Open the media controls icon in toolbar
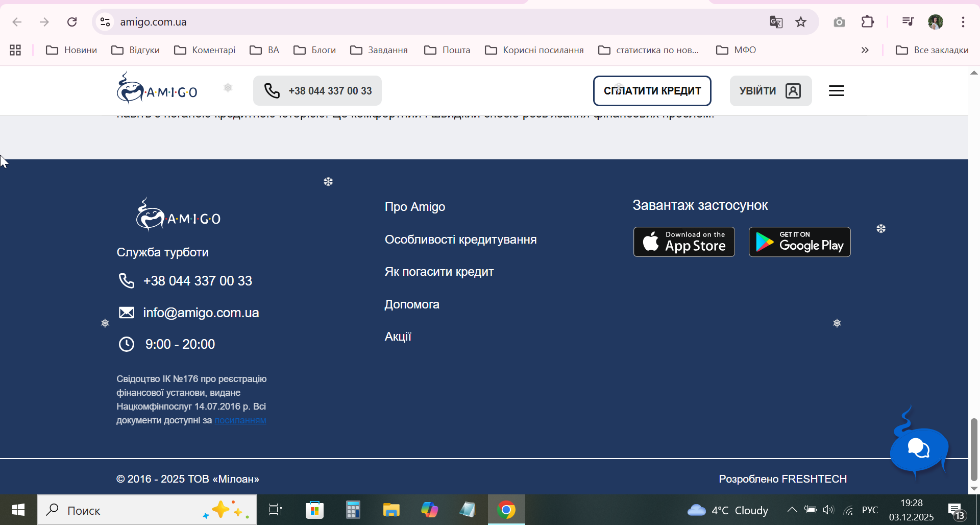 [908, 22]
